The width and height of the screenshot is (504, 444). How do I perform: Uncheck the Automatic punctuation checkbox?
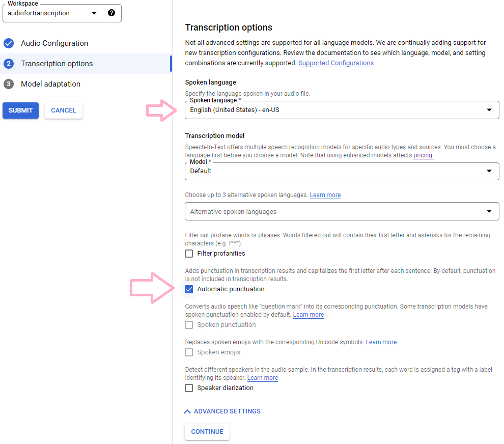[x=189, y=289]
